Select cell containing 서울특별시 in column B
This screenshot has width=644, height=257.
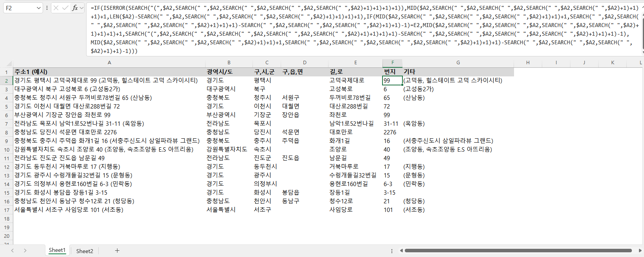tap(221, 210)
